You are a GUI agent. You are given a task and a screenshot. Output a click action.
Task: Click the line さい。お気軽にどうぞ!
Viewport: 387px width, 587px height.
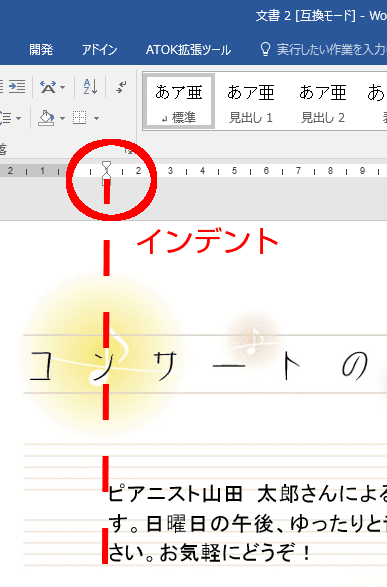click(x=210, y=553)
